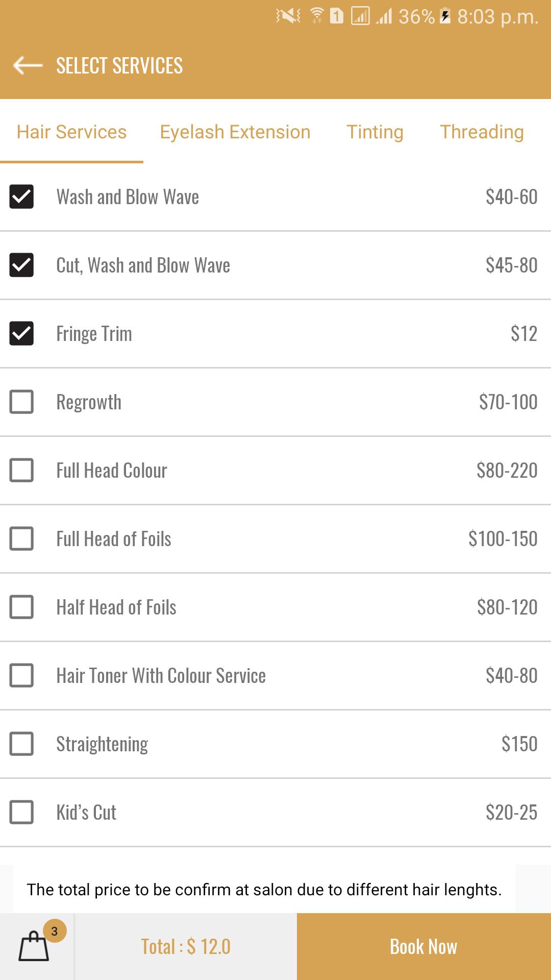This screenshot has width=551, height=980.
Task: Uncheck Wash and Blow Wave
Action: [21, 197]
